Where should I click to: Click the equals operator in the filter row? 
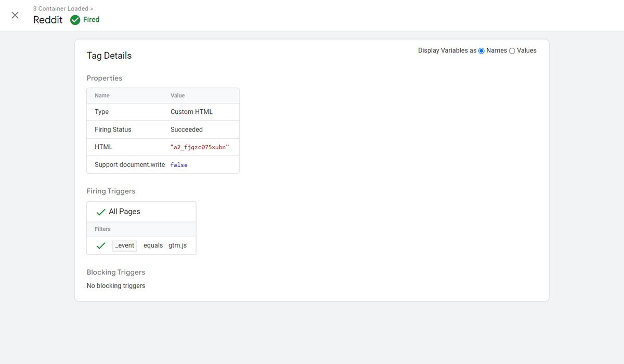(x=153, y=245)
